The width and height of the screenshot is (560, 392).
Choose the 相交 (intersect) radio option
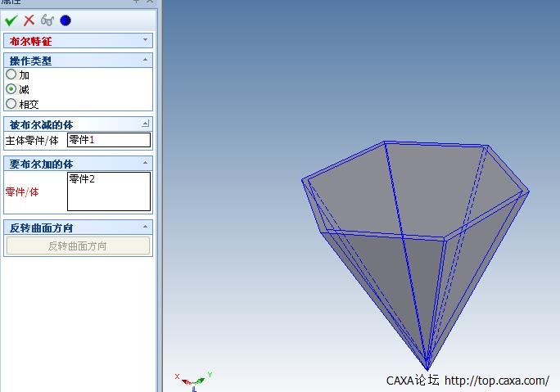pyautogui.click(x=11, y=104)
